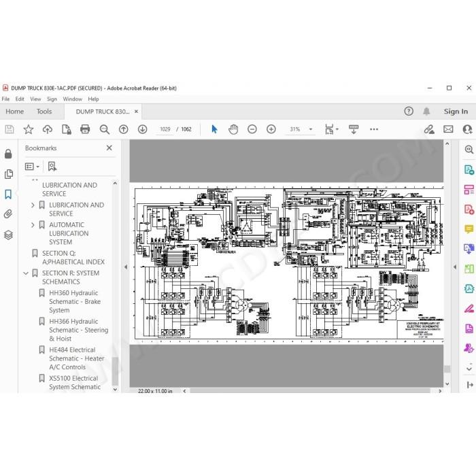This screenshot has width=476, height=476.
Task: Open Window menu
Action: tap(72, 99)
